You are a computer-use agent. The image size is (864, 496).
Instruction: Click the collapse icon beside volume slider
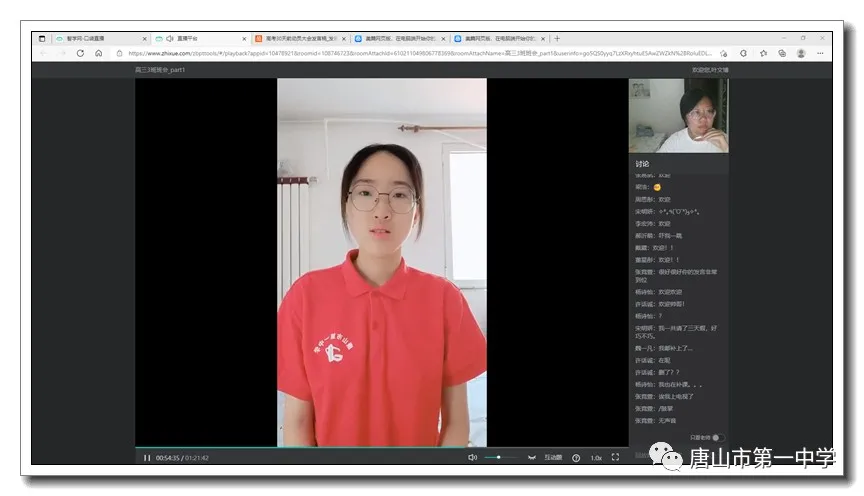click(531, 458)
